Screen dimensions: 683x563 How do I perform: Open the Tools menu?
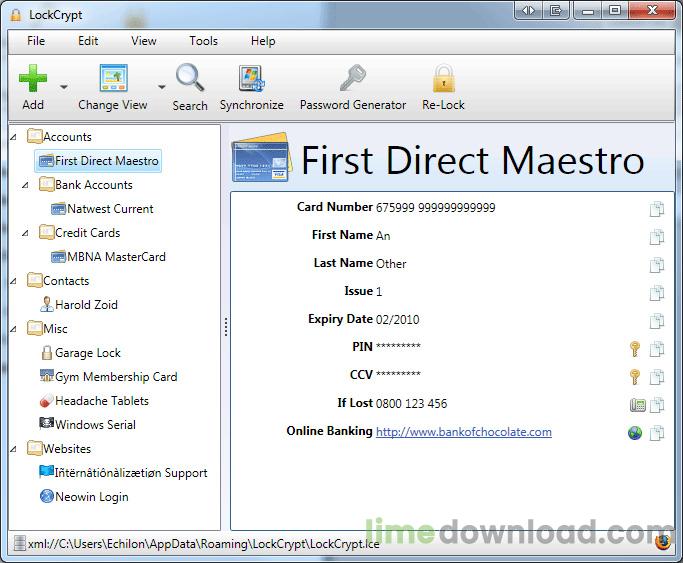click(x=203, y=41)
